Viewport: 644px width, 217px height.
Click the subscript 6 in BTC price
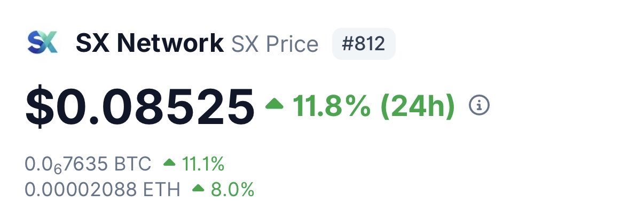coord(57,168)
